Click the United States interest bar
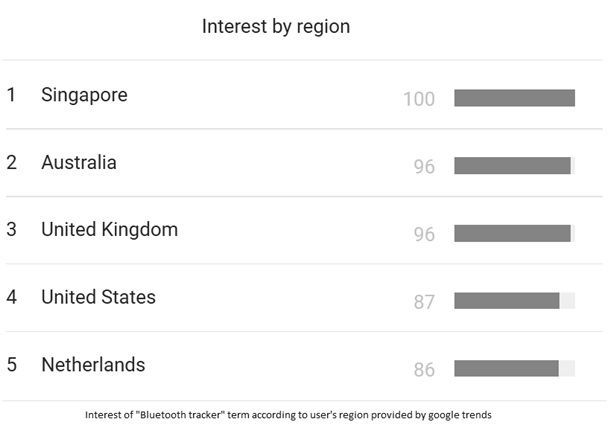The height and width of the screenshot is (435, 609). tap(507, 301)
